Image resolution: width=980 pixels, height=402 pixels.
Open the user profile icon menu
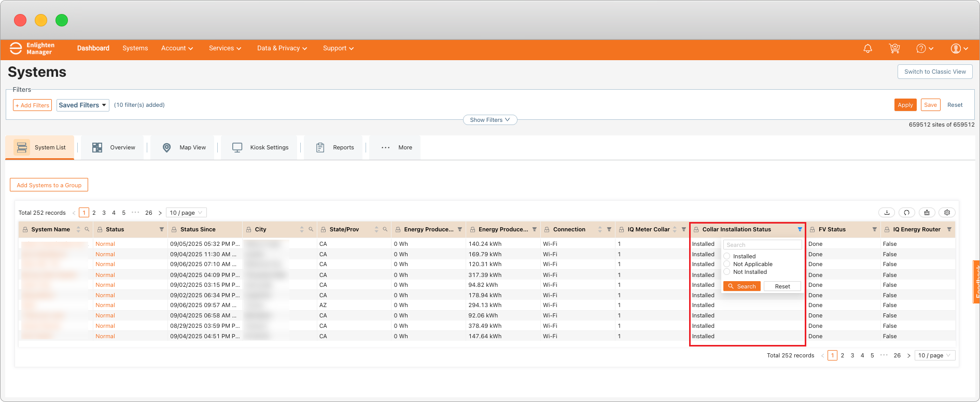coord(959,48)
